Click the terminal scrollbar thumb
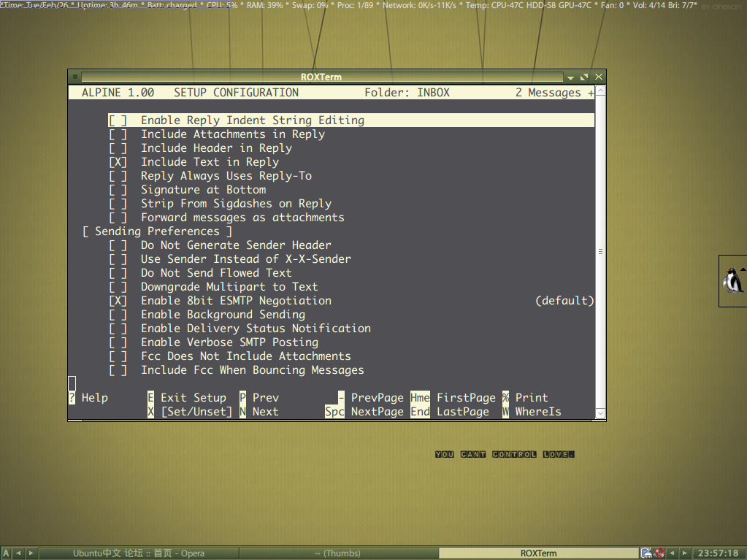Image resolution: width=747 pixels, height=560 pixels. [601, 251]
